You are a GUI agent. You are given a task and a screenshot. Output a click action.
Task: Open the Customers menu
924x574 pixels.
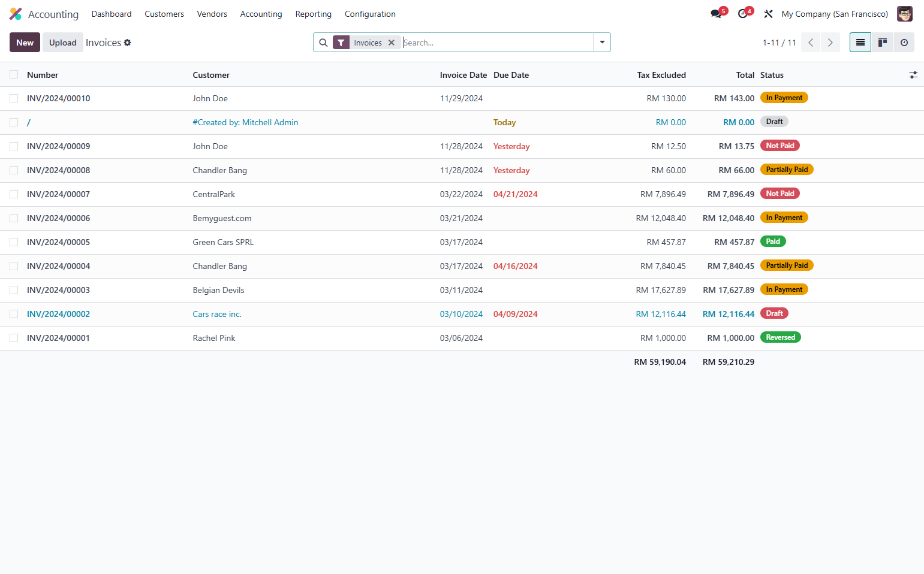pos(164,14)
